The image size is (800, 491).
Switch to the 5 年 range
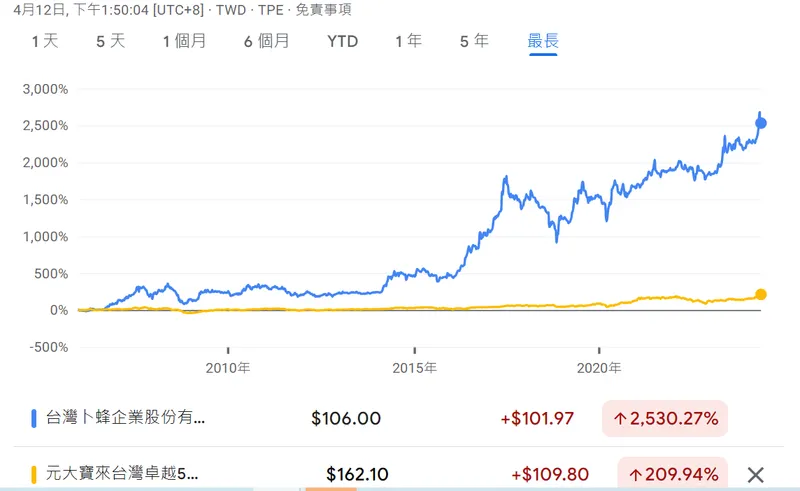click(474, 41)
